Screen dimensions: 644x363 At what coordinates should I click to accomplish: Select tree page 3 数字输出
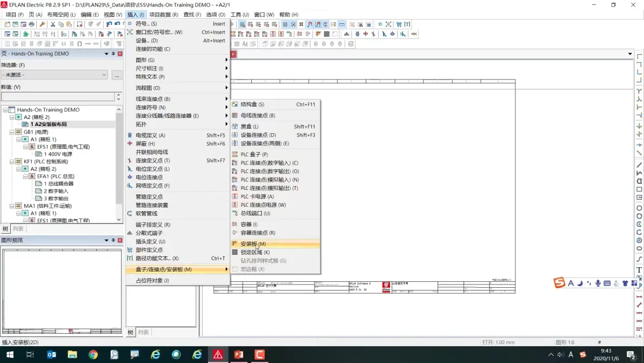point(56,199)
